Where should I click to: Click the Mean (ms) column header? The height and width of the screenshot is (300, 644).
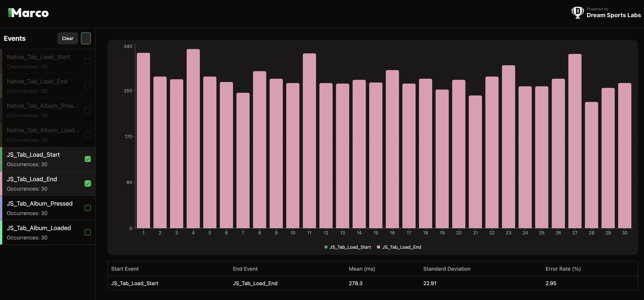point(362,269)
